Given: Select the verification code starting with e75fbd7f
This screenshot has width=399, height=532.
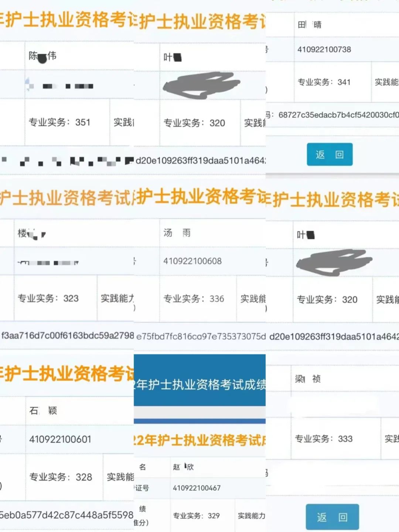Looking at the screenshot, I should pos(201,336).
